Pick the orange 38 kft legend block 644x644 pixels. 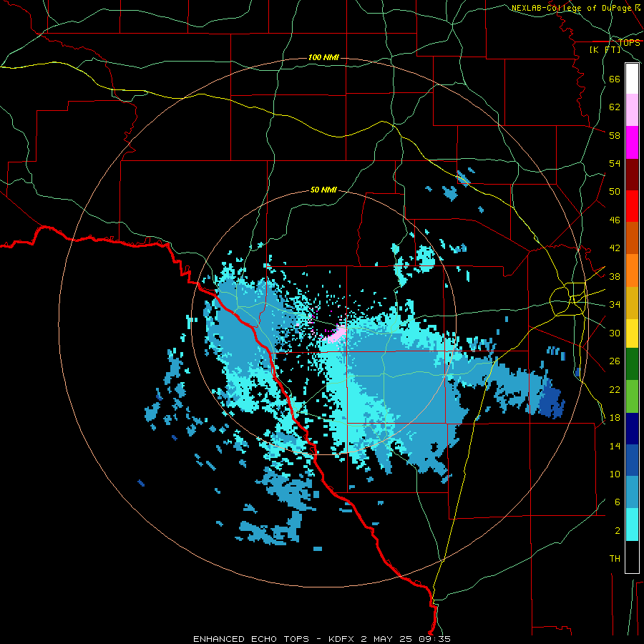click(632, 270)
